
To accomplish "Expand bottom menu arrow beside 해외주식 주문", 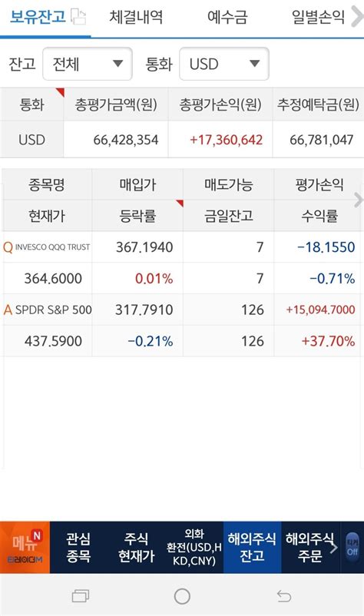I will 333,547.
